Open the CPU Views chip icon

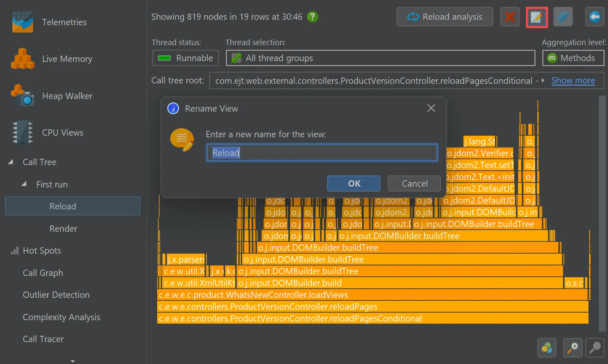23,132
